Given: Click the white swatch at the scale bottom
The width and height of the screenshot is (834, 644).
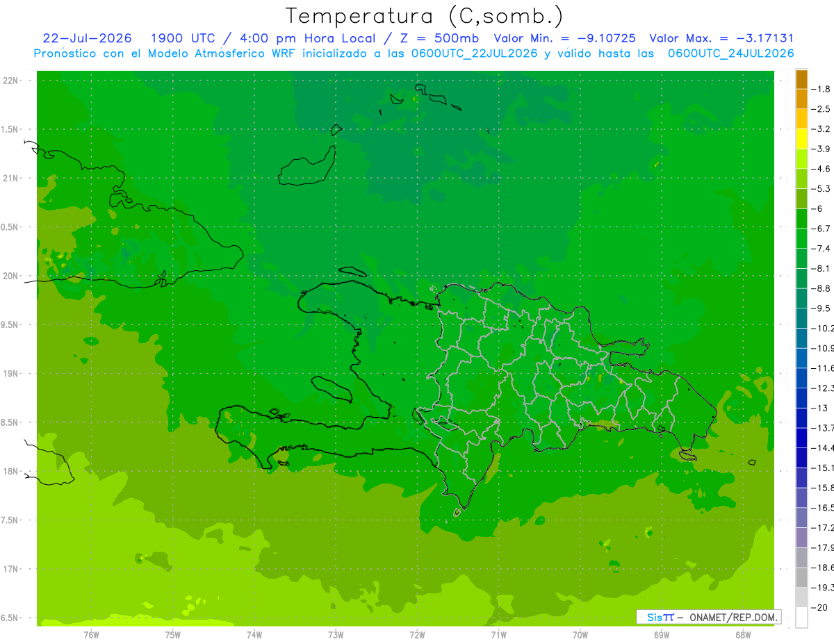Looking at the screenshot, I should tap(801, 618).
